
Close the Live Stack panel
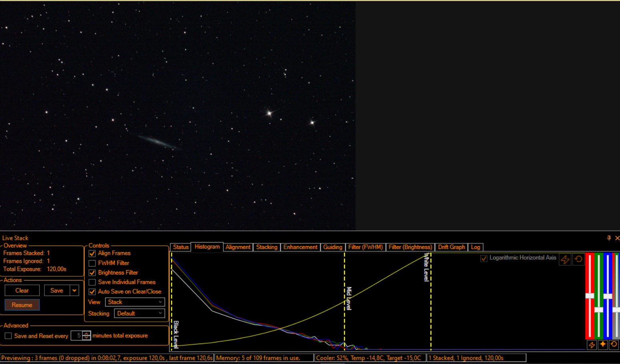click(x=617, y=238)
